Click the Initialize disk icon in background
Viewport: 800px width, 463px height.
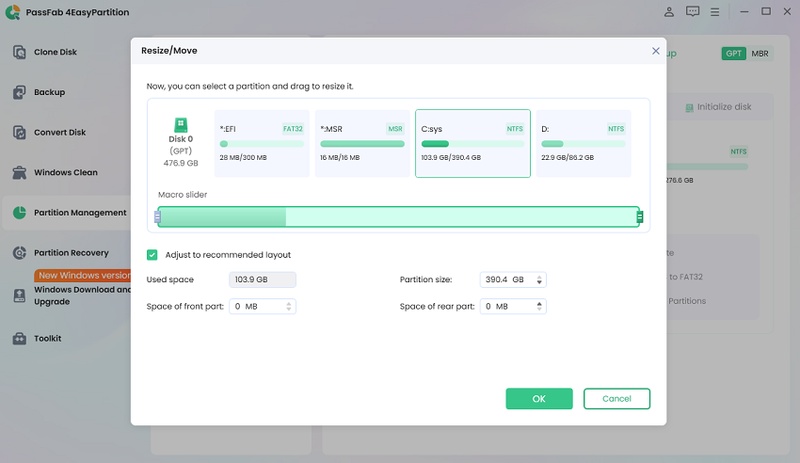pyautogui.click(x=689, y=108)
